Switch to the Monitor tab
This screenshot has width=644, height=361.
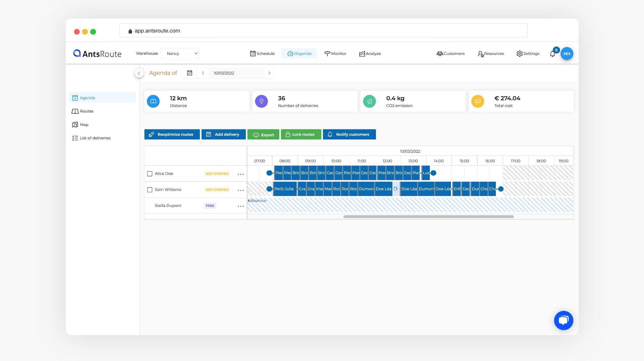coord(335,54)
